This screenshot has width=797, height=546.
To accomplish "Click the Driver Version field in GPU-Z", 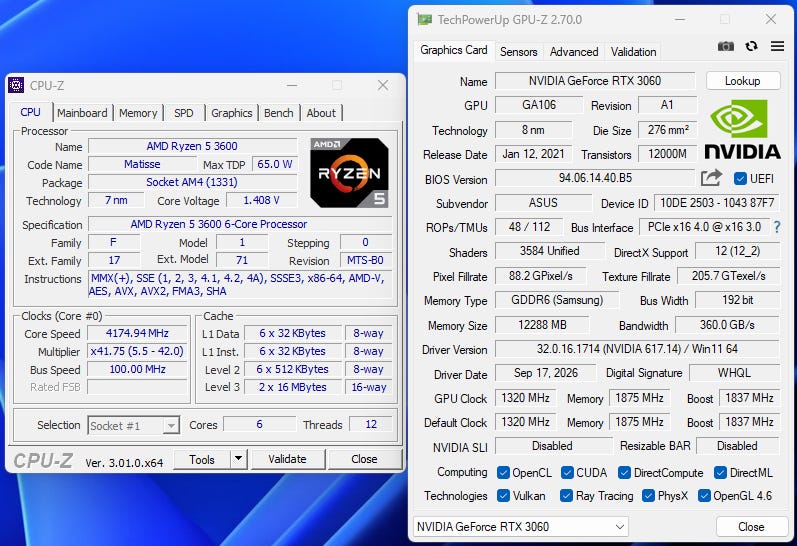I will click(637, 349).
